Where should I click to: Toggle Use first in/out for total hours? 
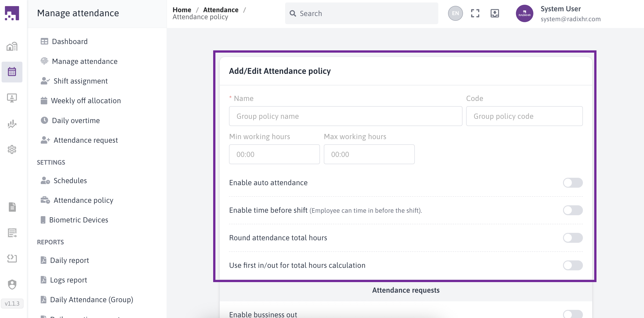click(x=572, y=265)
